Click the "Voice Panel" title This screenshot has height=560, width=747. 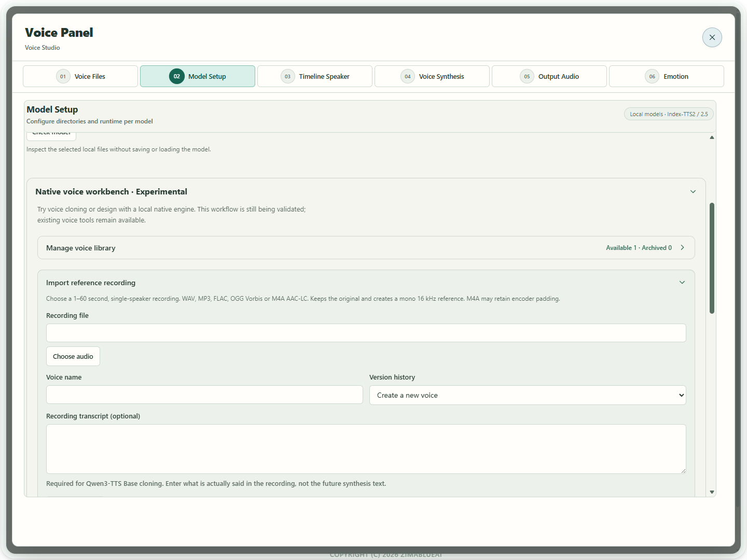point(59,33)
